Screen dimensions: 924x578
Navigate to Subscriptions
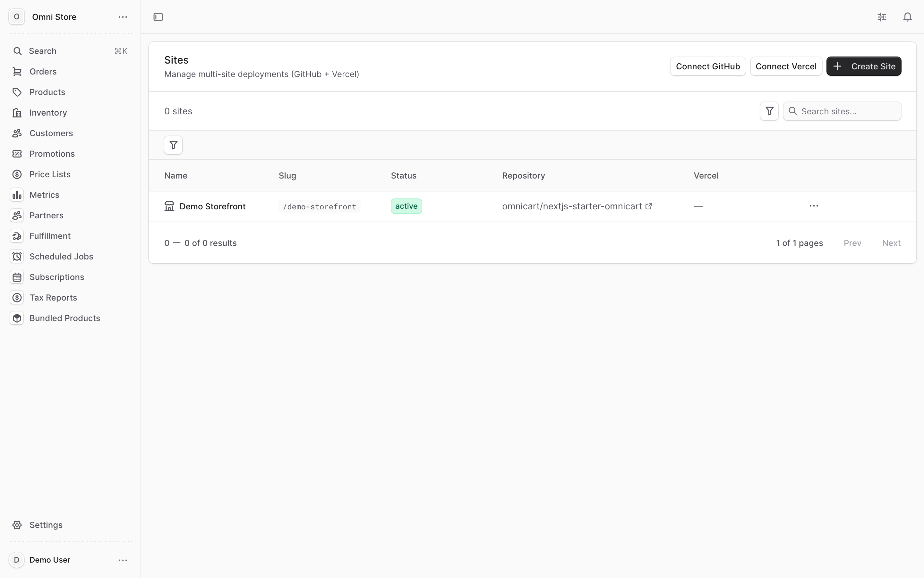pyautogui.click(x=70, y=277)
